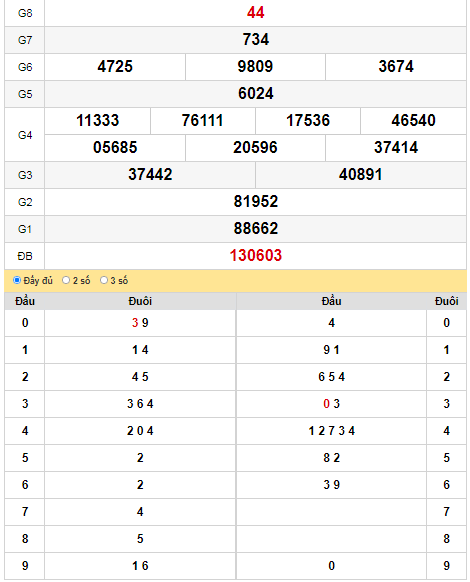
Task: Click the G4 number 11333
Action: (98, 121)
